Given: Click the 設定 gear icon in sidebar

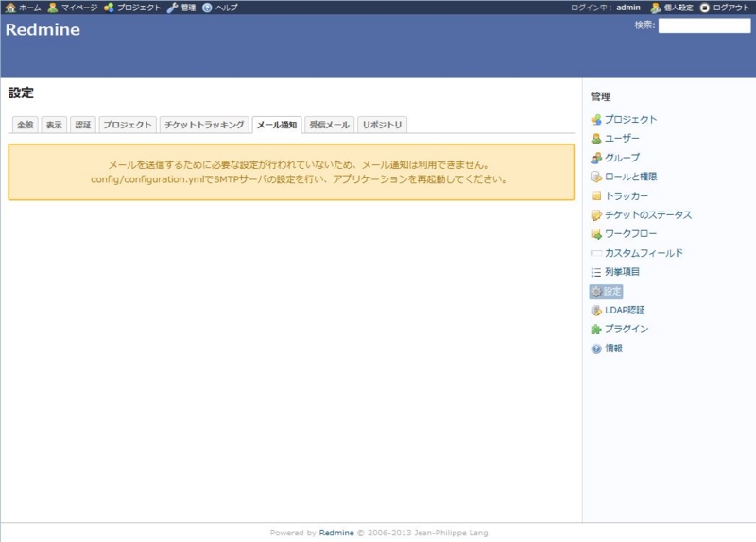Looking at the screenshot, I should pyautogui.click(x=596, y=292).
